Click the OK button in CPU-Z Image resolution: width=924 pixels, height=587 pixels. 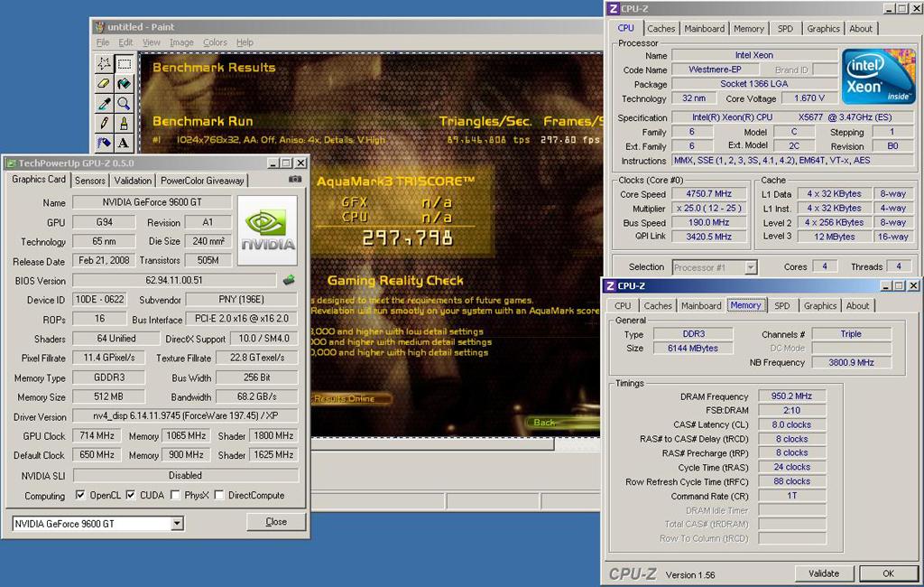tap(888, 573)
